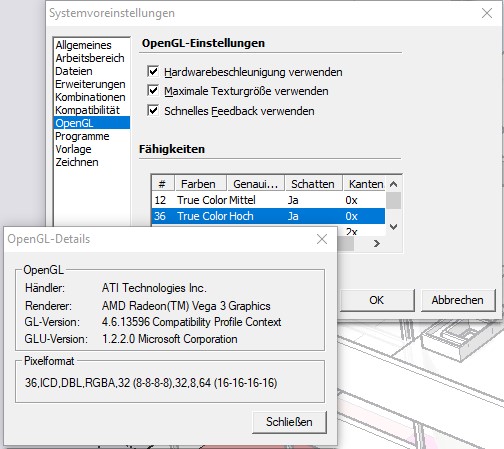Click the capabilities list scroll-up arrow
The width and height of the screenshot is (504, 449).
pos(393,184)
